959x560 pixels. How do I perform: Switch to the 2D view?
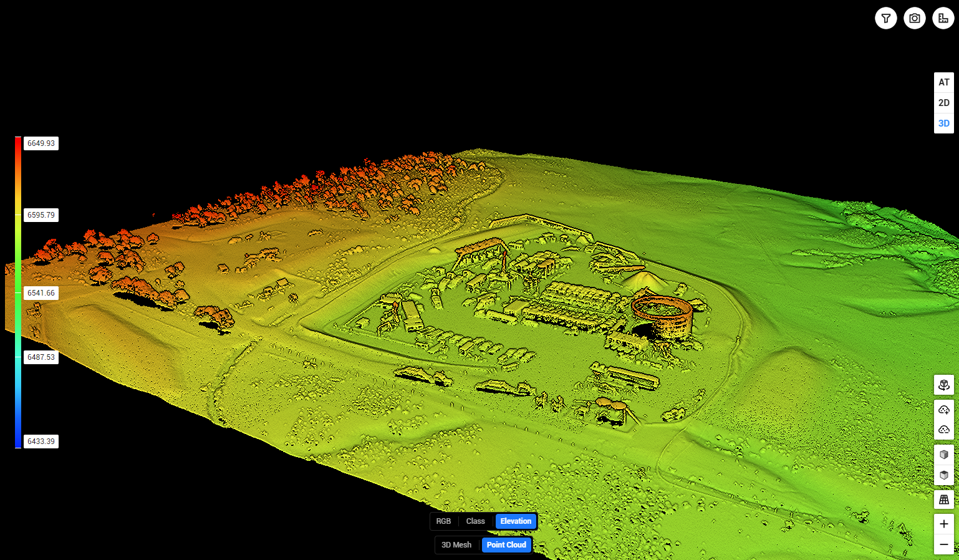point(944,103)
